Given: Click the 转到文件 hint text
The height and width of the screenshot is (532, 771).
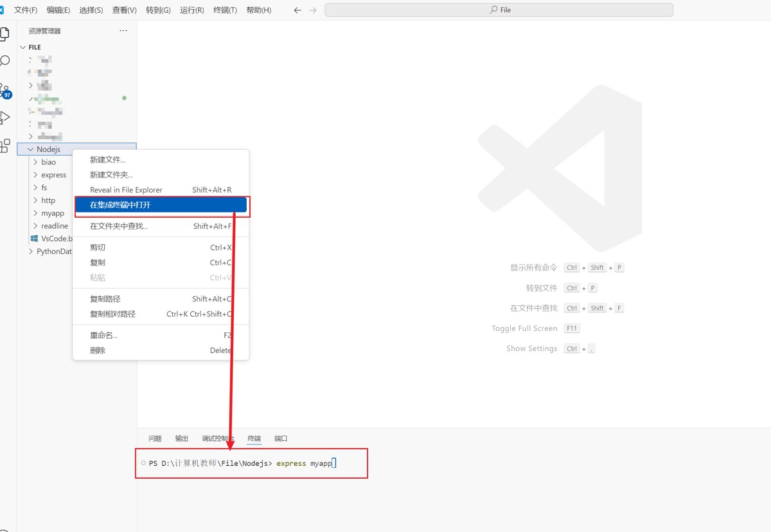Looking at the screenshot, I should (542, 288).
